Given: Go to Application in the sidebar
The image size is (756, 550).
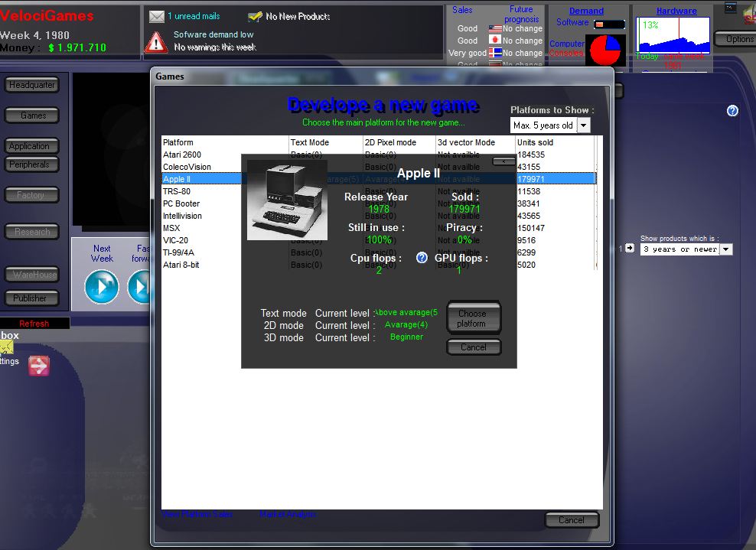Looking at the screenshot, I should click(x=32, y=146).
